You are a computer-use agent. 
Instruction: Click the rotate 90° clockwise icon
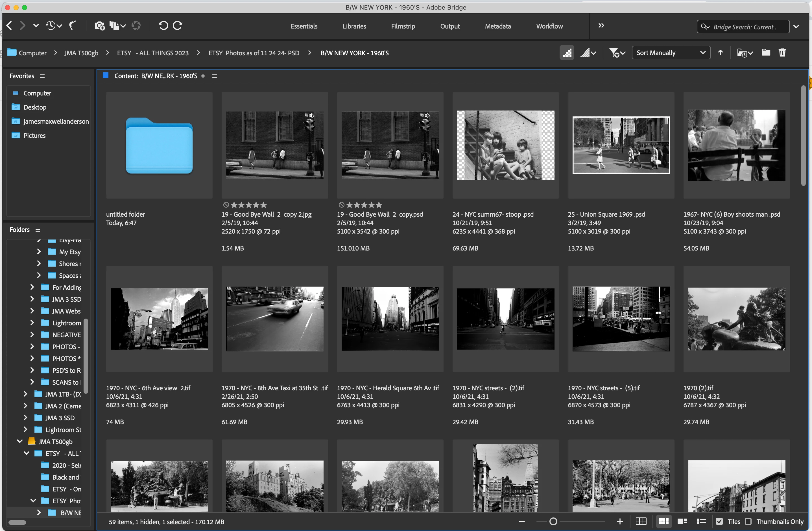(177, 26)
